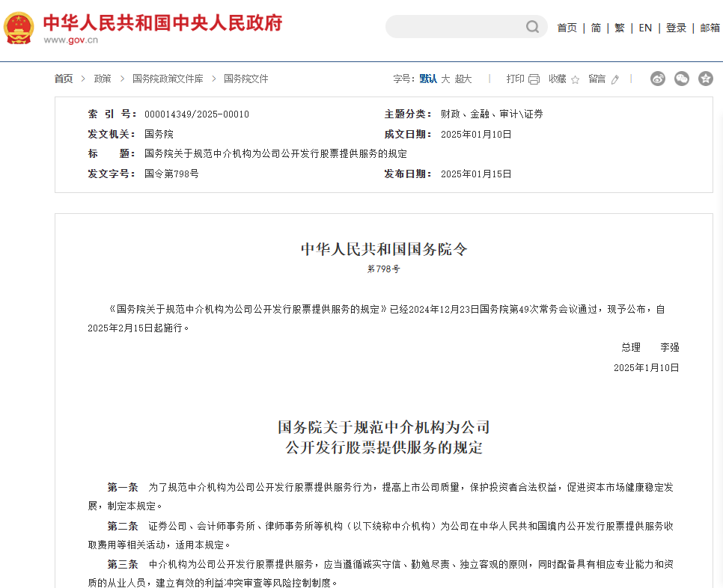Click the 发文字号 field label
This screenshot has height=588, width=723.
coord(112,174)
